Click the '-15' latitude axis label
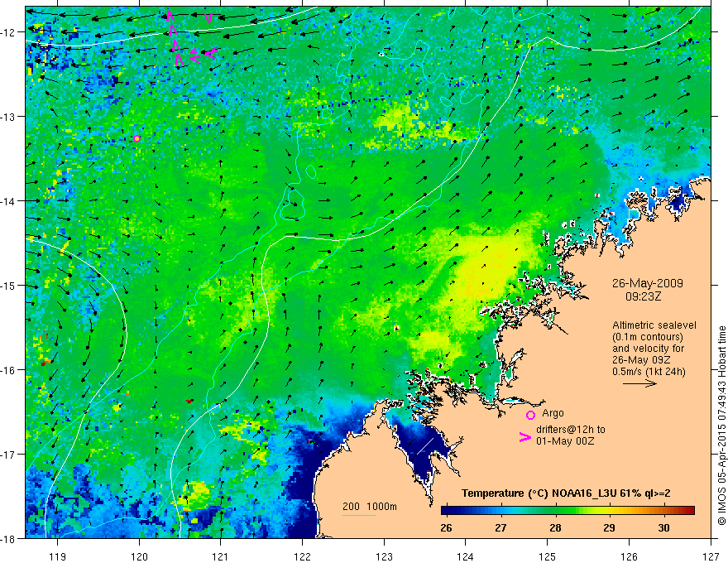The height and width of the screenshot is (563, 728). pyautogui.click(x=8, y=285)
